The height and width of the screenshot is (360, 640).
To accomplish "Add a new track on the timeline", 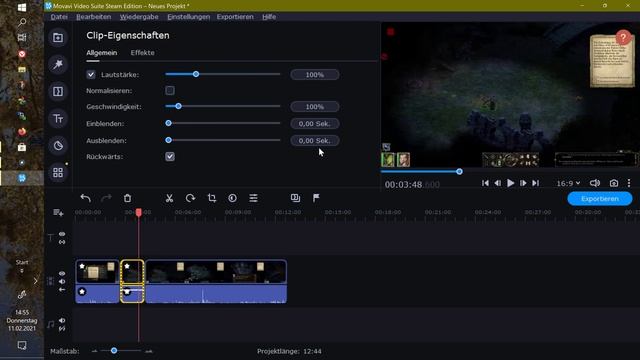I will coord(58,213).
